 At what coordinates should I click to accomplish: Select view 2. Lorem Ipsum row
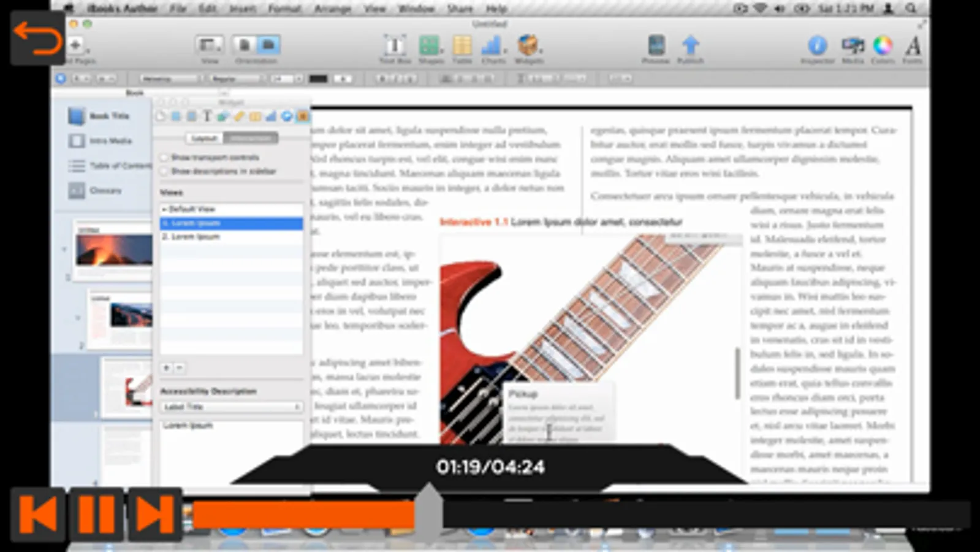[x=231, y=237]
